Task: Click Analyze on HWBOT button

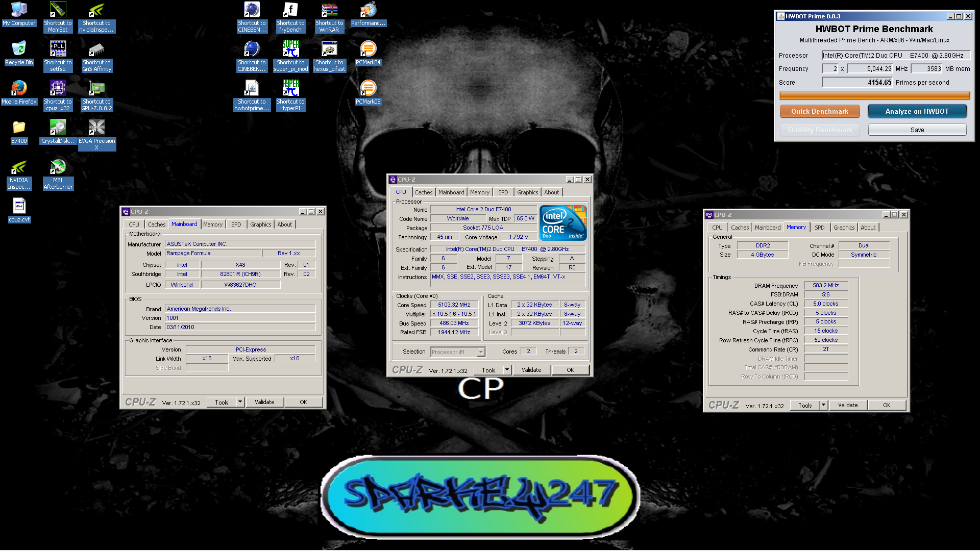Action: 917,111
